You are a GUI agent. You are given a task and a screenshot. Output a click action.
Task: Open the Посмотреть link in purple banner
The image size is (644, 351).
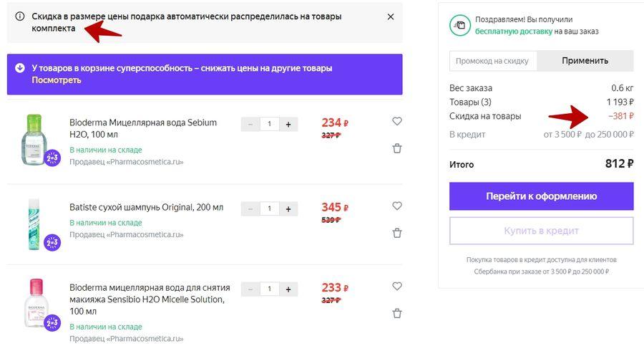coord(57,80)
